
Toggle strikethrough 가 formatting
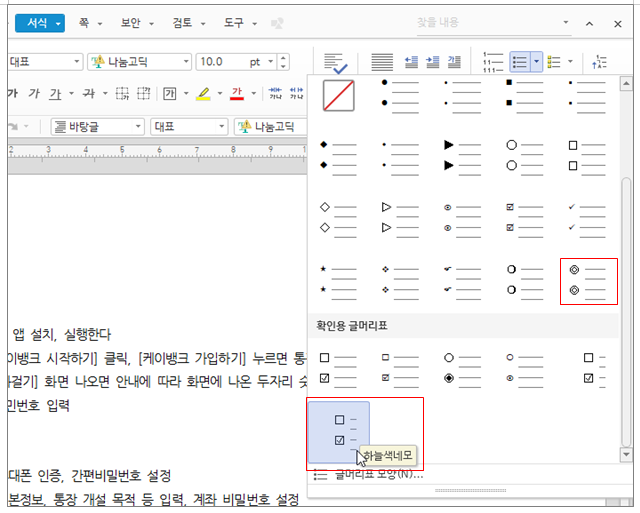89,93
